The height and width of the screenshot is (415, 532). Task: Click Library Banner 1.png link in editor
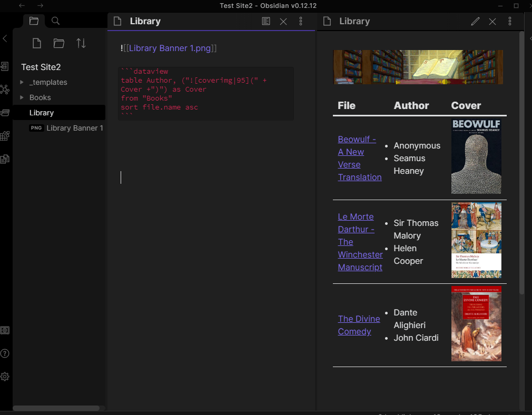click(170, 48)
